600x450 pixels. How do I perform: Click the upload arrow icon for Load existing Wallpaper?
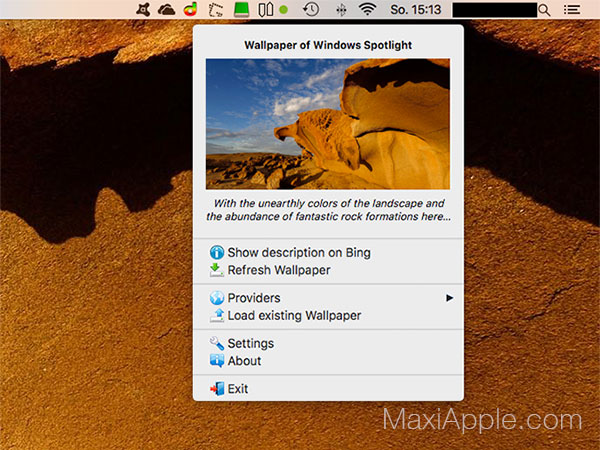coord(217,315)
